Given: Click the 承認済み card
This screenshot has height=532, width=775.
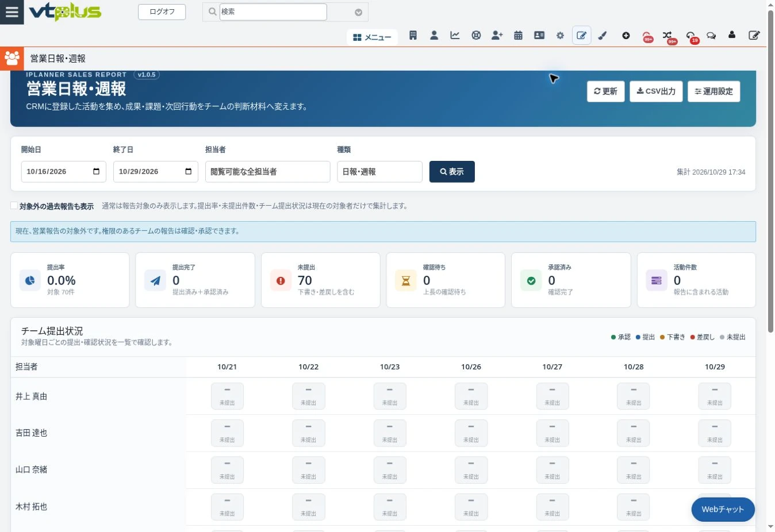Looking at the screenshot, I should [571, 280].
